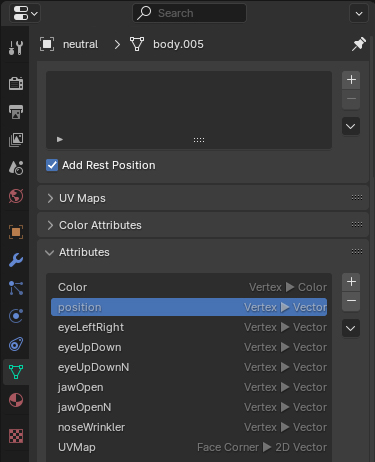The height and width of the screenshot is (462, 375).
Task: Open the Output properties tab
Action: pos(16,112)
